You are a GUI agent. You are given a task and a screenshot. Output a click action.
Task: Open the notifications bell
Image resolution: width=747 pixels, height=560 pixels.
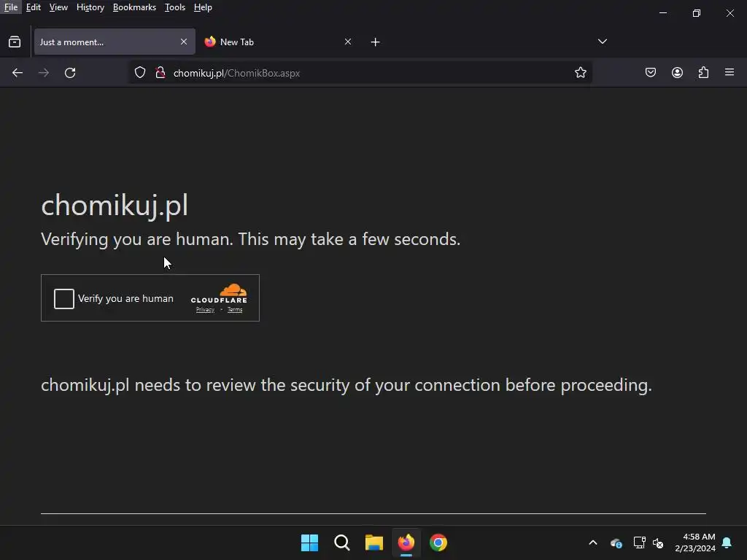pos(727,542)
